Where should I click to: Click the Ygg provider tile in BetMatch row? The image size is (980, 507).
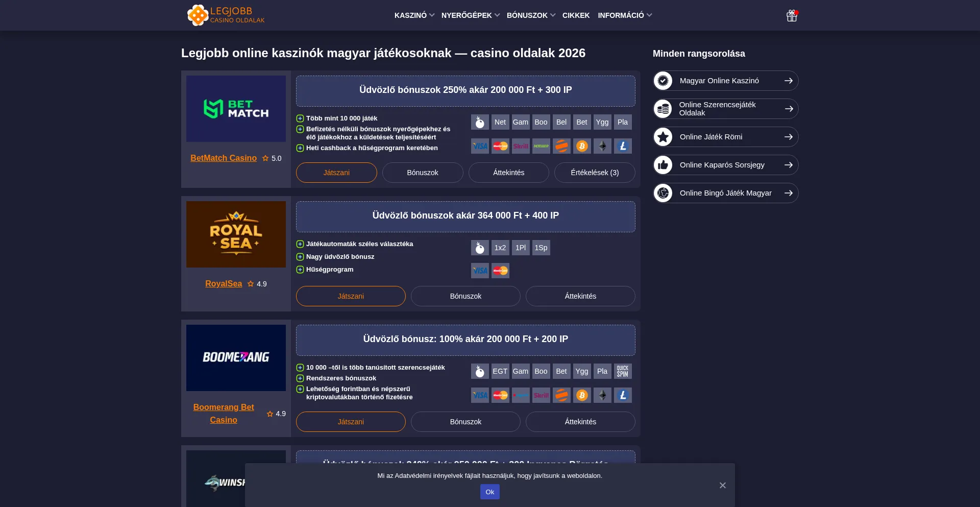(x=602, y=122)
